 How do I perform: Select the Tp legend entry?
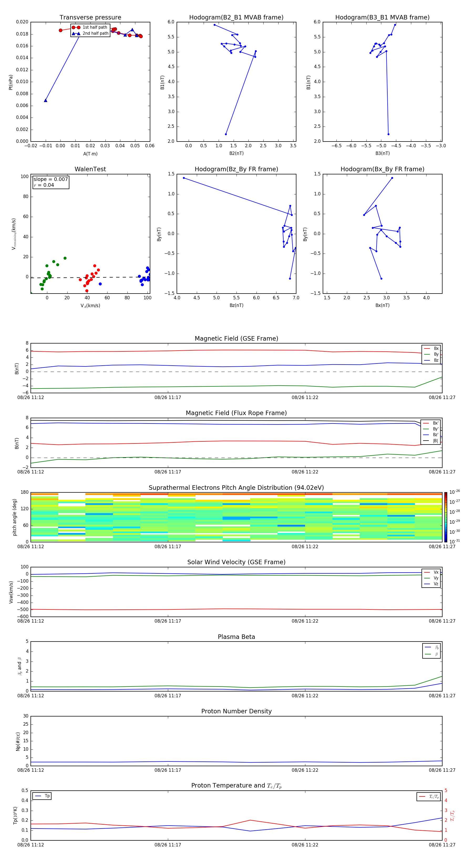pos(42,796)
